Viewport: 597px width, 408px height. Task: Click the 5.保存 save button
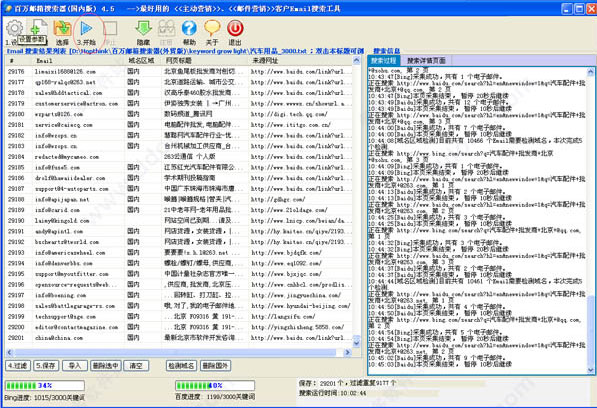(x=45, y=366)
